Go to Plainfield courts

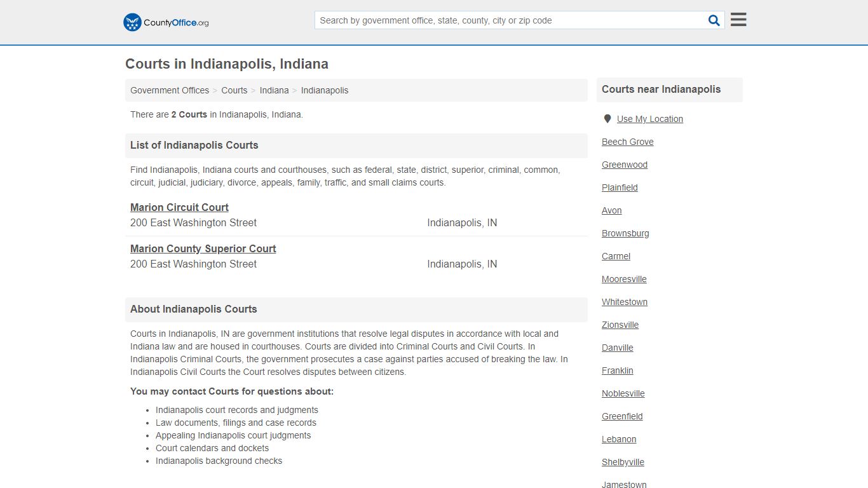620,187
